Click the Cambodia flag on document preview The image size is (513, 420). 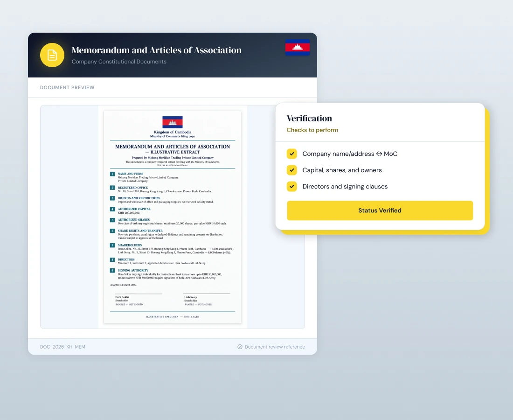click(173, 122)
